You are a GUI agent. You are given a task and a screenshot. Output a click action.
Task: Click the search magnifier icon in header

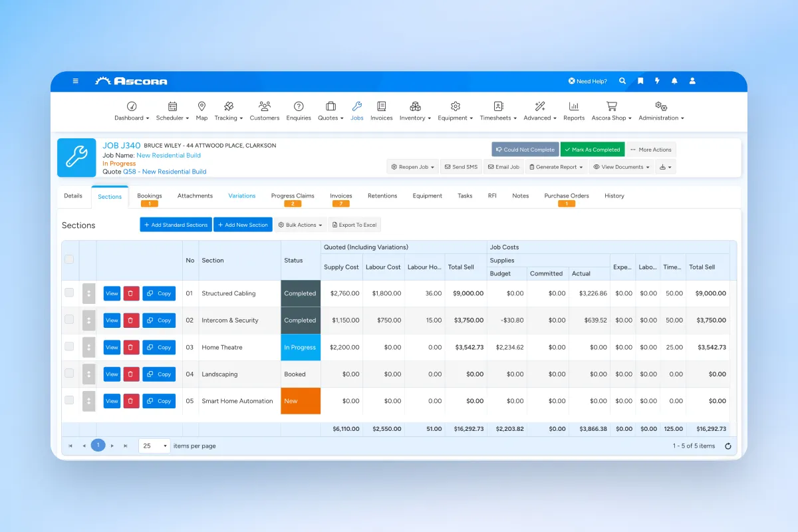623,81
